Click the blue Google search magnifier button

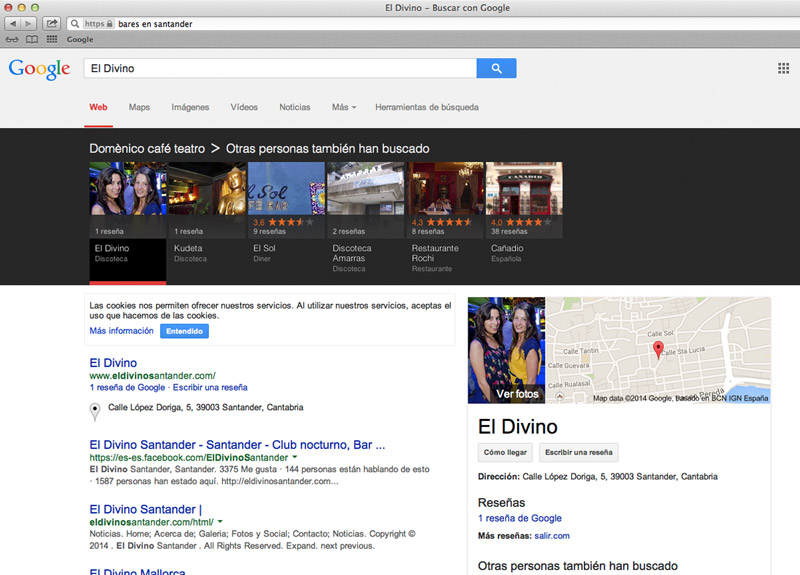click(x=496, y=68)
